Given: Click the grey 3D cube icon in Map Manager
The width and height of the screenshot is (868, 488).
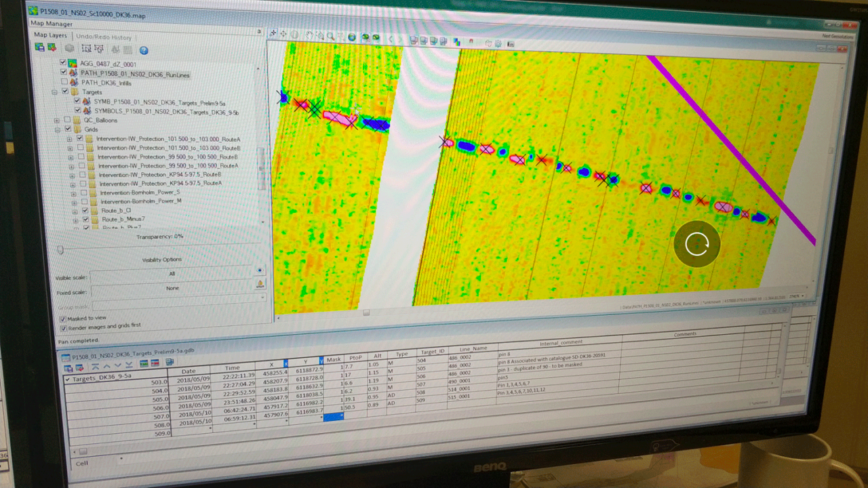Looking at the screenshot, I should point(69,48).
